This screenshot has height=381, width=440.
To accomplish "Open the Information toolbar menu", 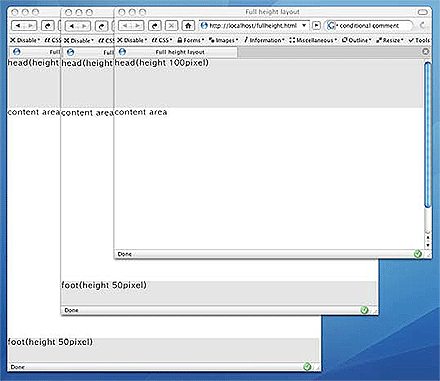I will 264,40.
